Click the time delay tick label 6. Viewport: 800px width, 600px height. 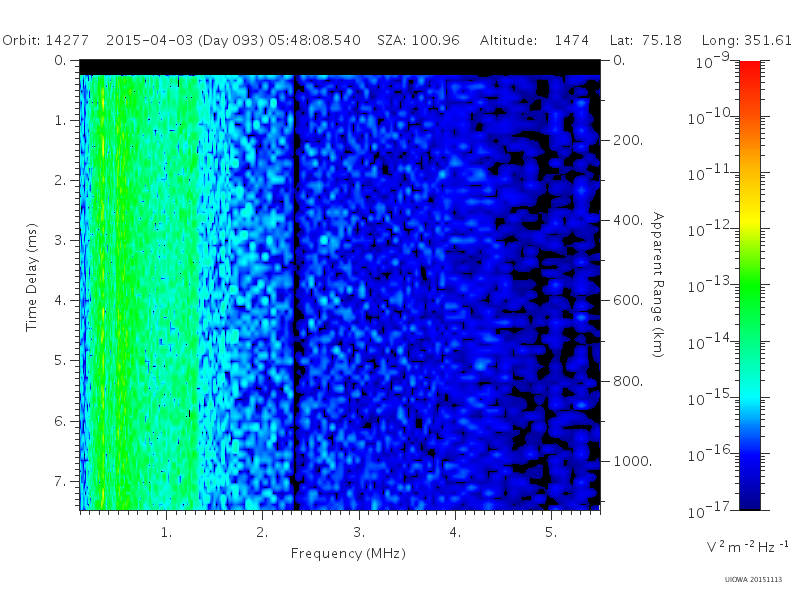coord(61,421)
